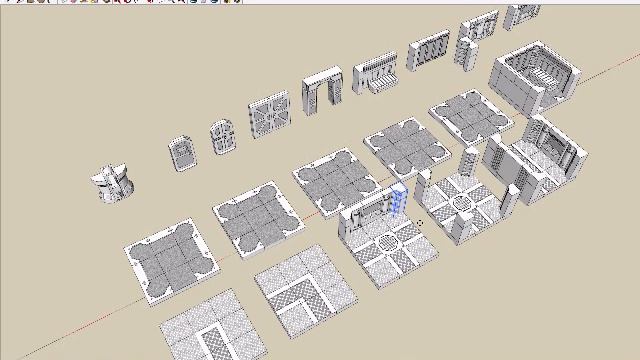Select the wall piece with bench steps

[375, 72]
